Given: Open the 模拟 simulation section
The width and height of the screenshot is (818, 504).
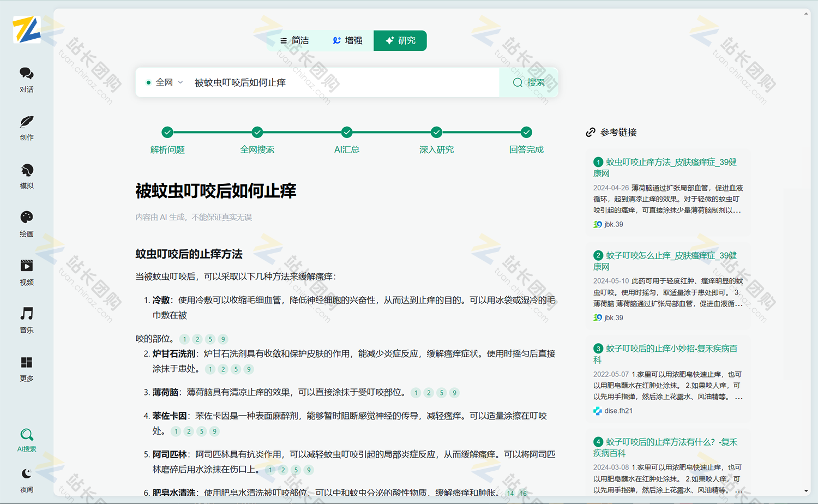Looking at the screenshot, I should [27, 176].
